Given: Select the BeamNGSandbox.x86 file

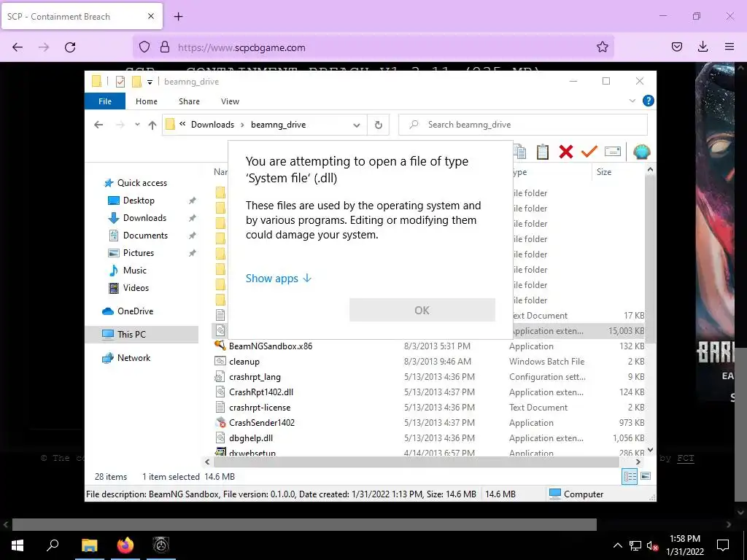Looking at the screenshot, I should point(271,346).
